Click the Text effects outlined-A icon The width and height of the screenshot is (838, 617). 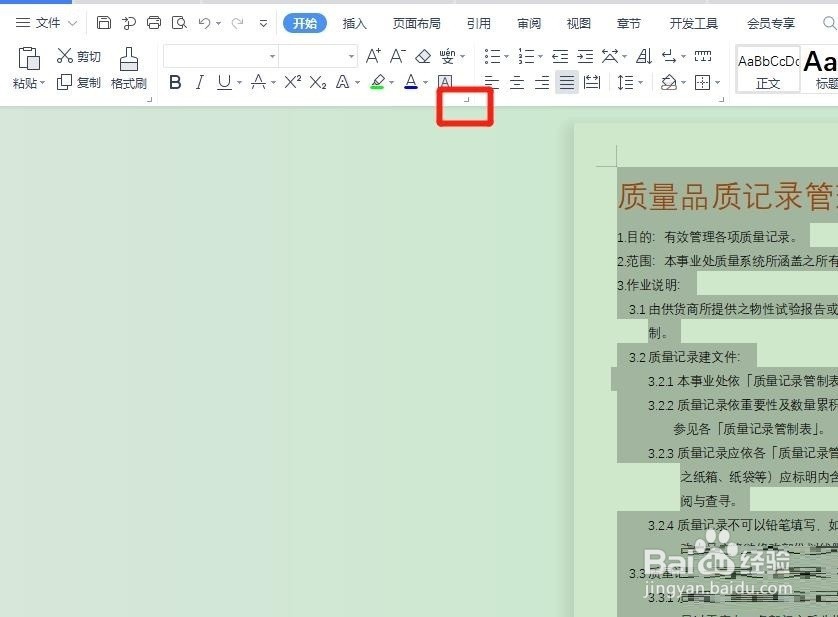[x=343, y=82]
